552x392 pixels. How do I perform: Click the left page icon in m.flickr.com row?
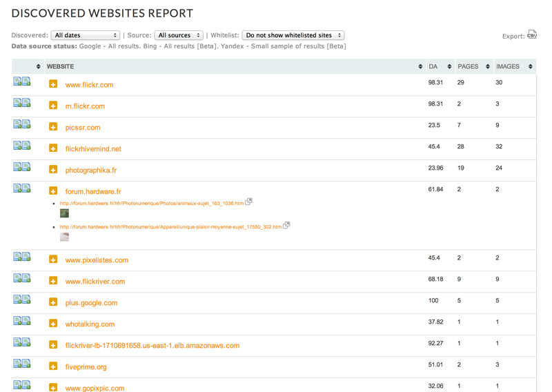pyautogui.click(x=17, y=103)
